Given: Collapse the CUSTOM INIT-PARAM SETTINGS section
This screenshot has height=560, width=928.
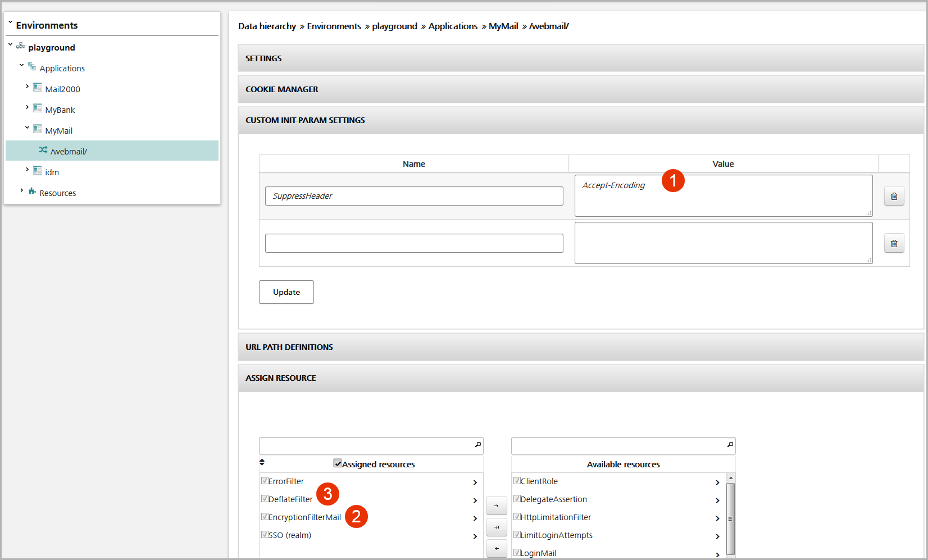Looking at the screenshot, I should tap(581, 120).
